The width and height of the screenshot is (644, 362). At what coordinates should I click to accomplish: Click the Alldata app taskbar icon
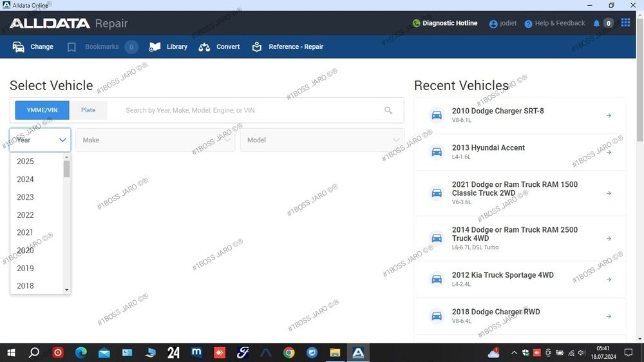[x=358, y=352]
